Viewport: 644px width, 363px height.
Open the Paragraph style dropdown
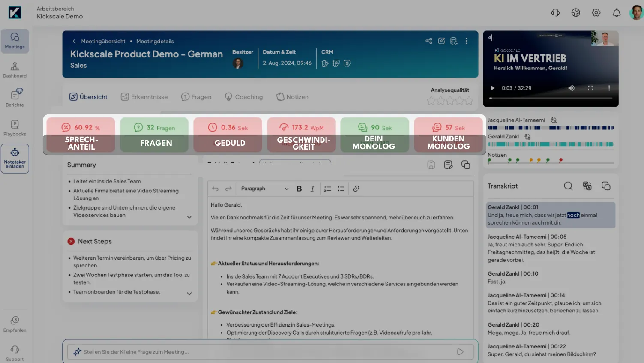click(264, 189)
